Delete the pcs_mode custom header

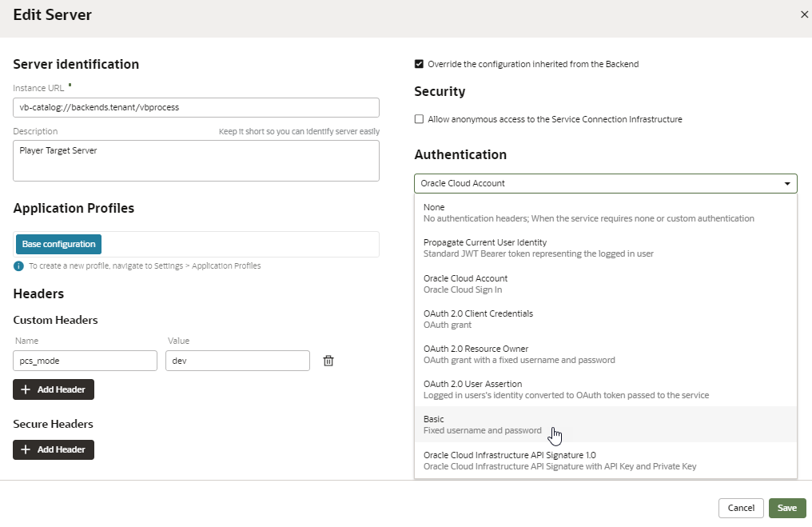pyautogui.click(x=328, y=361)
